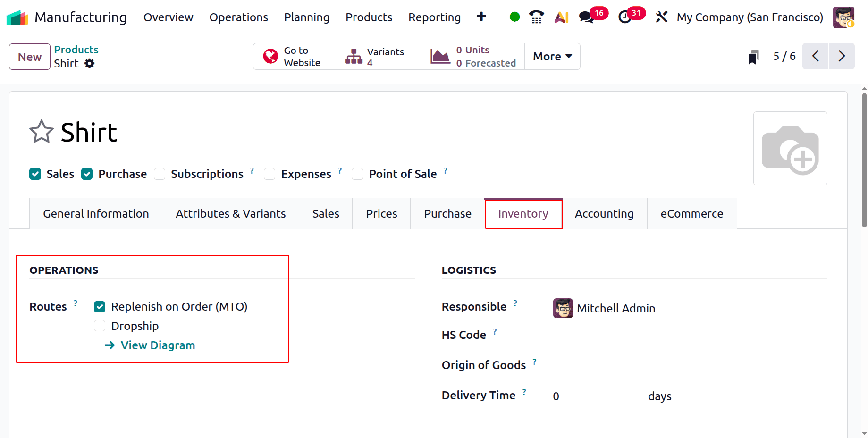
Task: Click the vertical scrollbar on right
Action: (x=864, y=160)
